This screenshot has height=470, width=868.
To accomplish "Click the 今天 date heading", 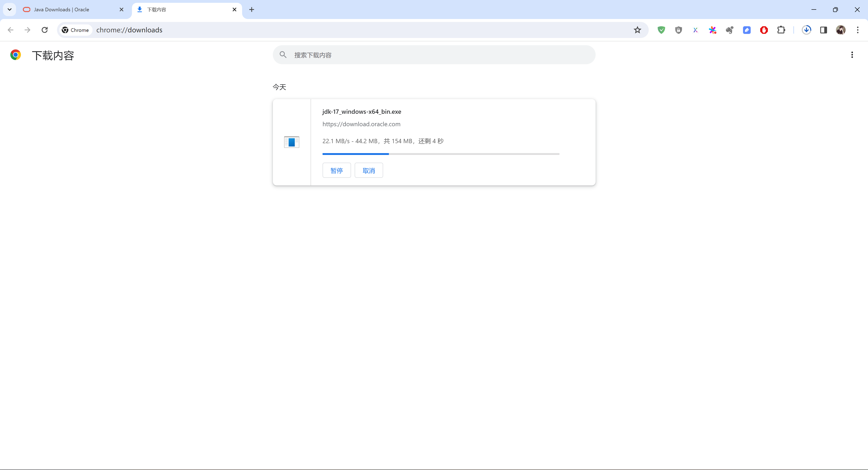I will coord(279,87).
